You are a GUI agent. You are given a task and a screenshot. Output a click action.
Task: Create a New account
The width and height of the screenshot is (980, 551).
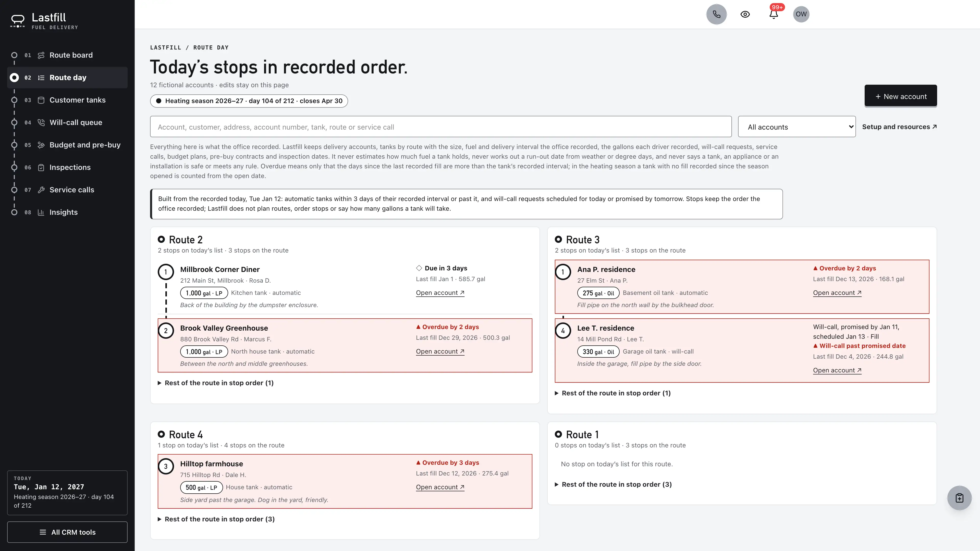[900, 96]
